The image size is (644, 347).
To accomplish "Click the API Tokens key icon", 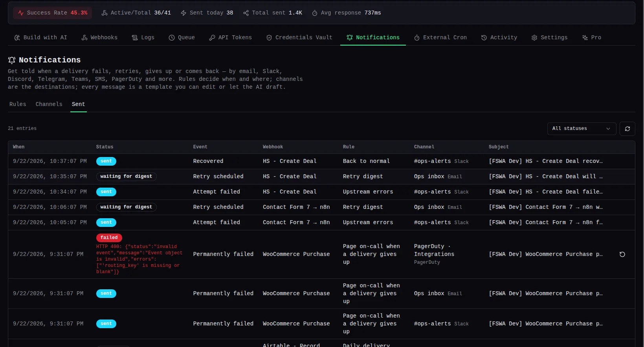I will click(212, 38).
